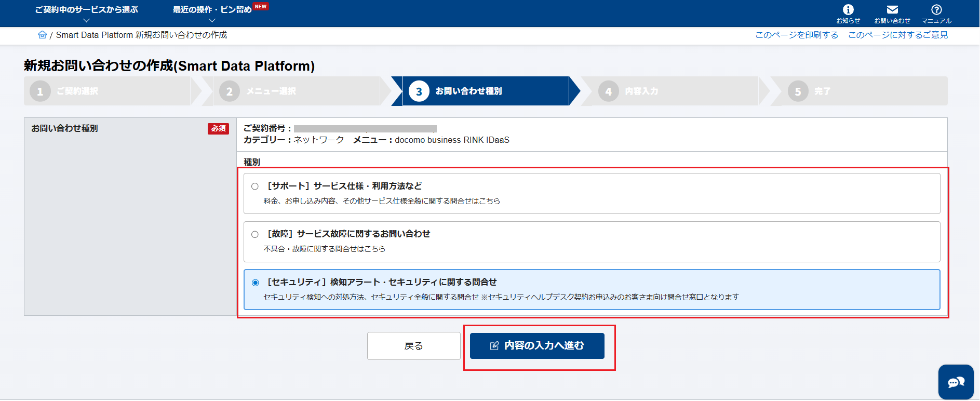
Task: Open the マニュアル help icon
Action: (936, 10)
